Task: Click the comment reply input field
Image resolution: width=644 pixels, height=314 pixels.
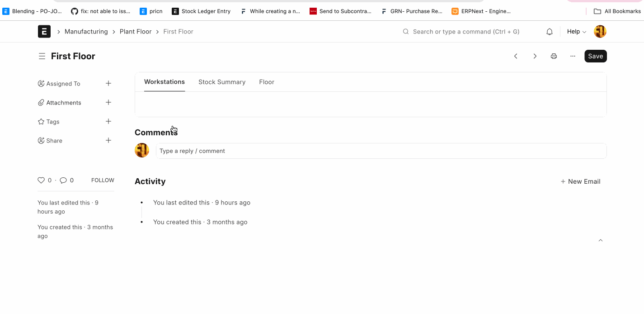Action: [x=381, y=151]
